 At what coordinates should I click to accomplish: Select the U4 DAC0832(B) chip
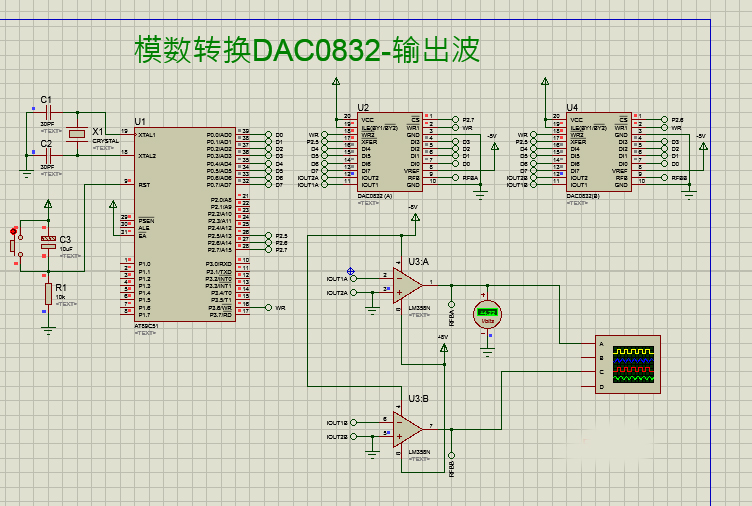coord(599,153)
